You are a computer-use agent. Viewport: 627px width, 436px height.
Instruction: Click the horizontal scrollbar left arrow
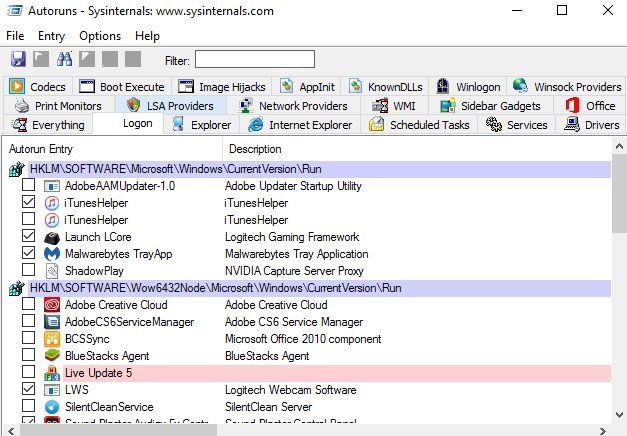tap(11, 430)
